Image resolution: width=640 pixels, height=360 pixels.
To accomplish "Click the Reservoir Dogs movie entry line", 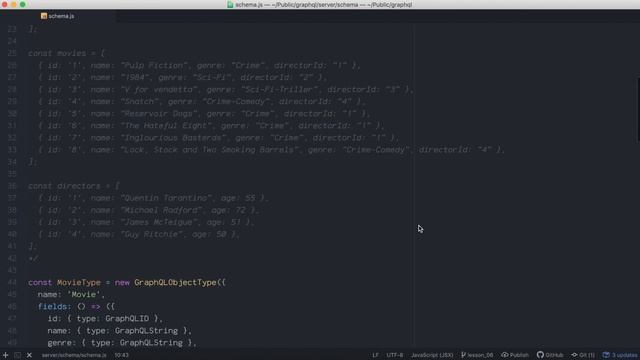I will click(204, 113).
